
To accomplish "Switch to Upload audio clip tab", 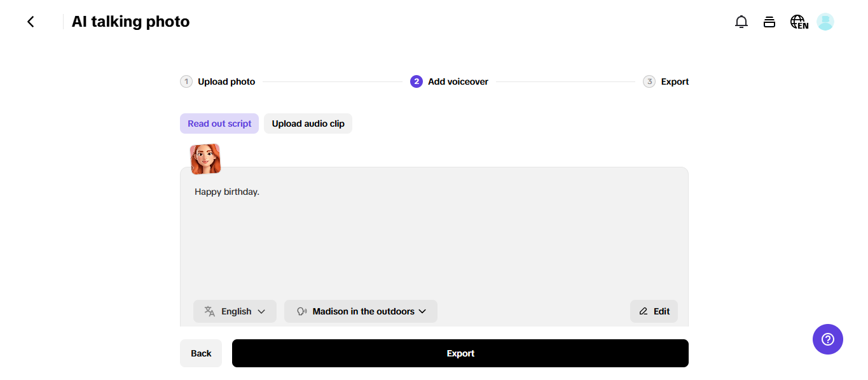I will pyautogui.click(x=308, y=123).
